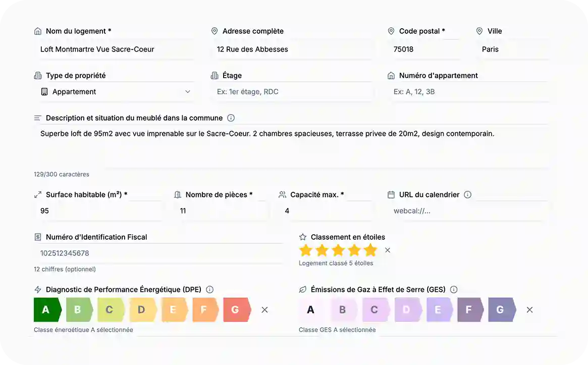Select DPE energy class G
Image resolution: width=588 pixels, height=365 pixels.
point(236,310)
